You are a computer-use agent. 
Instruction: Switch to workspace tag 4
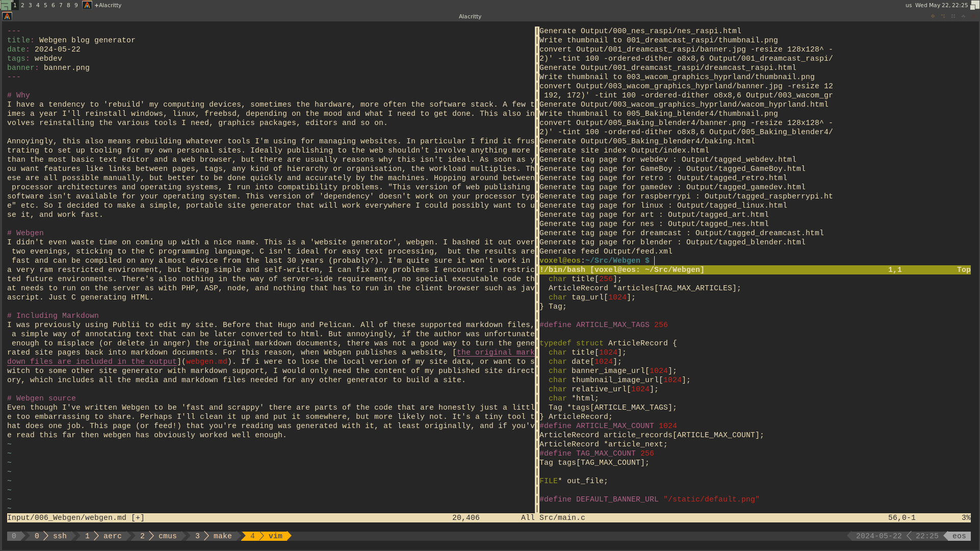[38, 5]
